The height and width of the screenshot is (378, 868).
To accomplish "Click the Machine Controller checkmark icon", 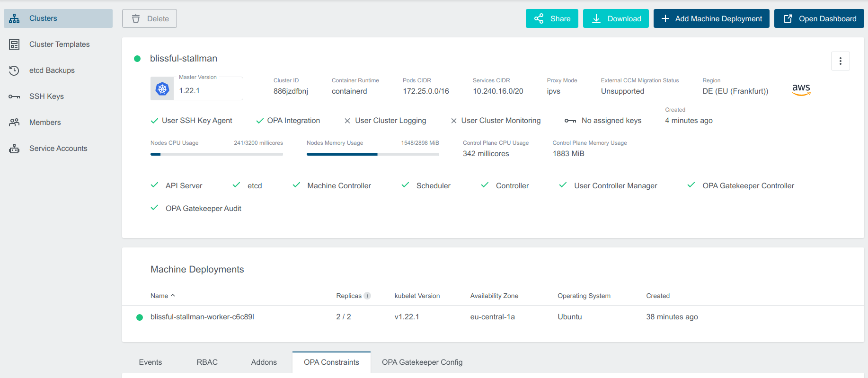I will click(x=296, y=185).
